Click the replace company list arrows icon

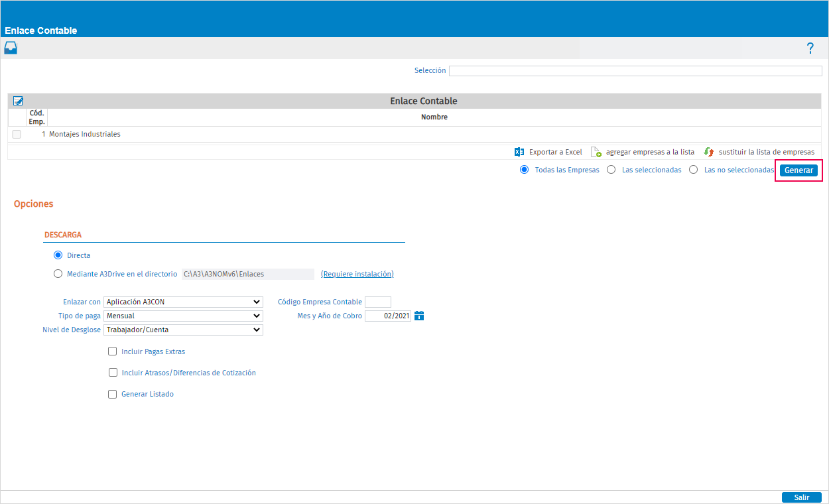pos(709,152)
